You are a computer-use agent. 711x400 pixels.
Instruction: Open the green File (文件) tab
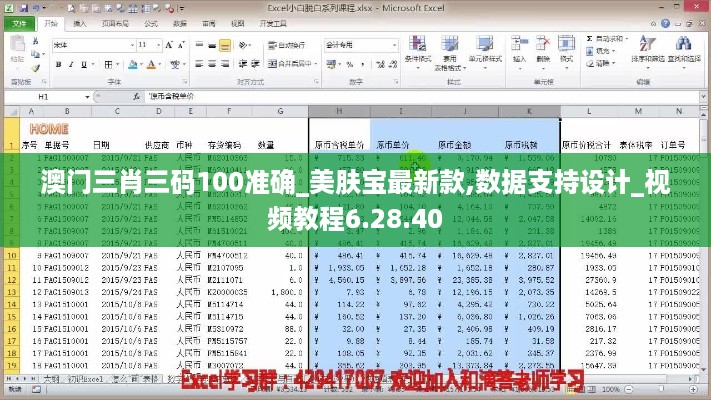coord(19,24)
